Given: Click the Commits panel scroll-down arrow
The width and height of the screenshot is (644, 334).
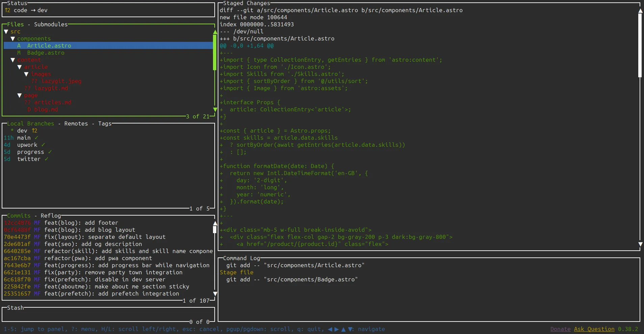Looking at the screenshot, I should tap(215, 294).
